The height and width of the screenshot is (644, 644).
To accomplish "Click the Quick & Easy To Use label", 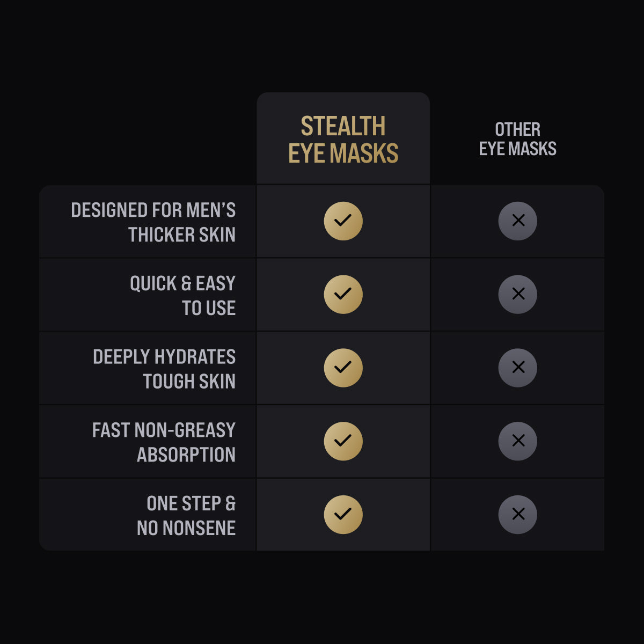I will [182, 296].
